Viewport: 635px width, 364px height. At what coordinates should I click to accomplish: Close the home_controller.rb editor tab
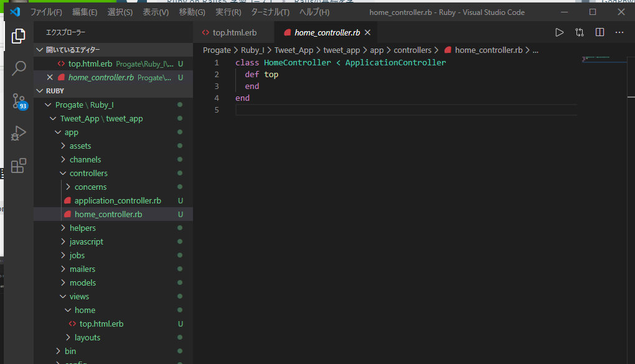[367, 33]
